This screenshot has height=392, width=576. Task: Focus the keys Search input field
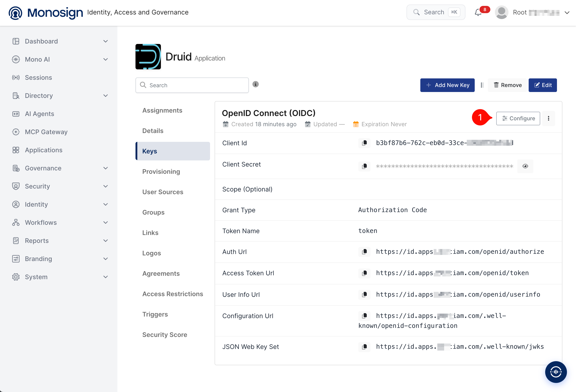coord(192,85)
